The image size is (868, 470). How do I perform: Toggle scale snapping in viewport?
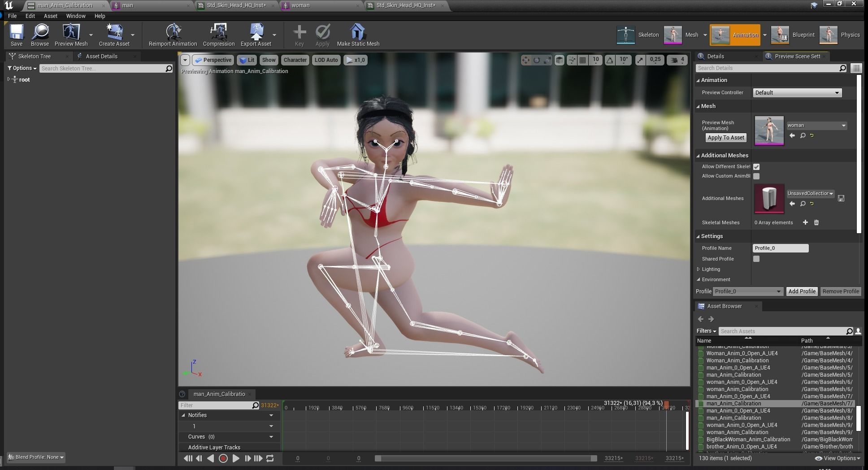[x=640, y=60]
